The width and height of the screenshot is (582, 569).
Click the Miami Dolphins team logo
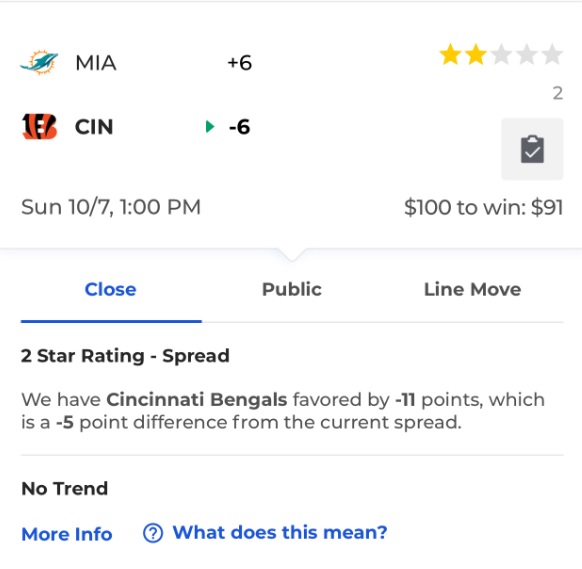(x=39, y=62)
